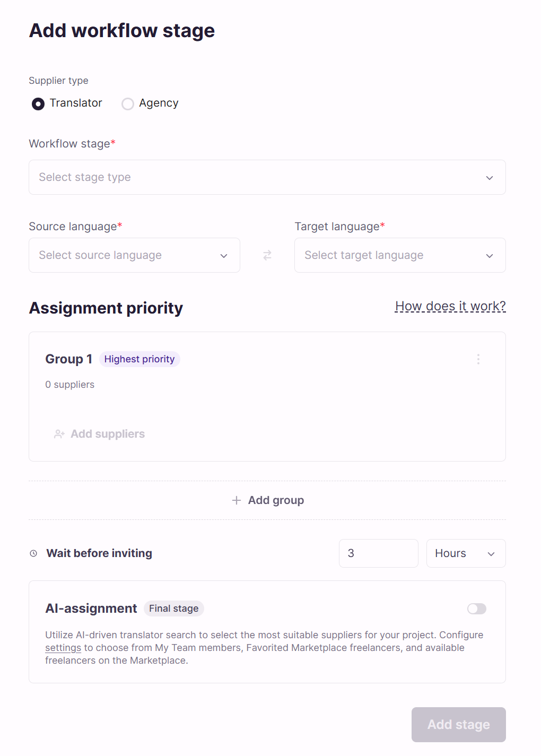The height and width of the screenshot is (756, 541).
Task: Click the Highest priority badge
Action: click(x=139, y=359)
